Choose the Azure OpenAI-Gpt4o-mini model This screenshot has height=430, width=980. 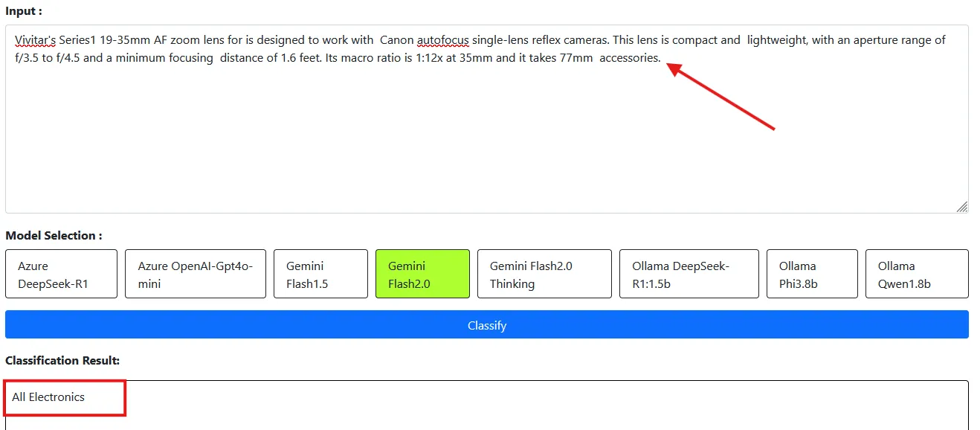(195, 274)
